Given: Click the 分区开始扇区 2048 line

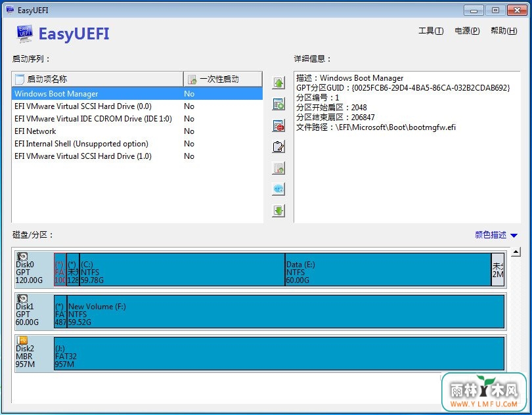Looking at the screenshot, I should pyautogui.click(x=332, y=108).
